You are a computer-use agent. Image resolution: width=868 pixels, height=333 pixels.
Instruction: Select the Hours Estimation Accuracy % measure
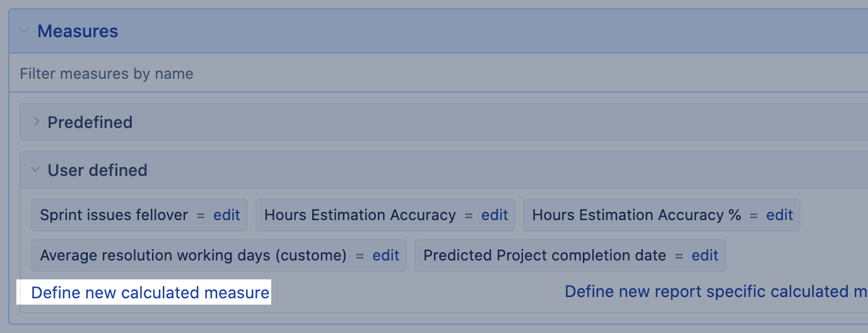point(636,215)
